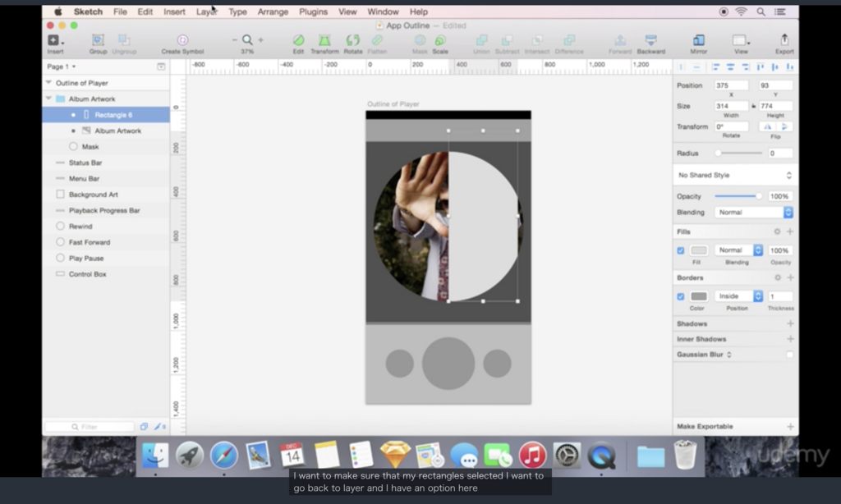Enable the Gaussian Blur checkbox
841x504 pixels.
(x=789, y=355)
